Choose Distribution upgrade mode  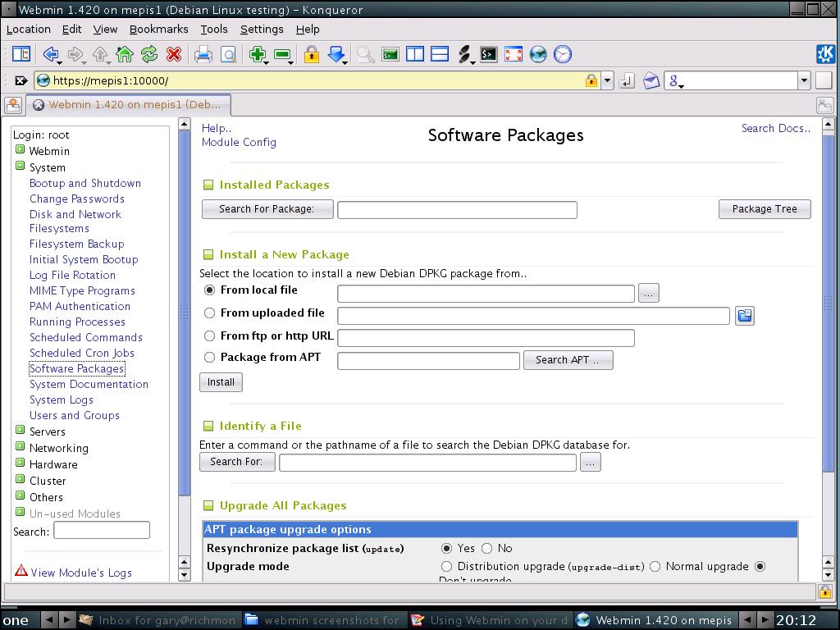click(x=446, y=566)
